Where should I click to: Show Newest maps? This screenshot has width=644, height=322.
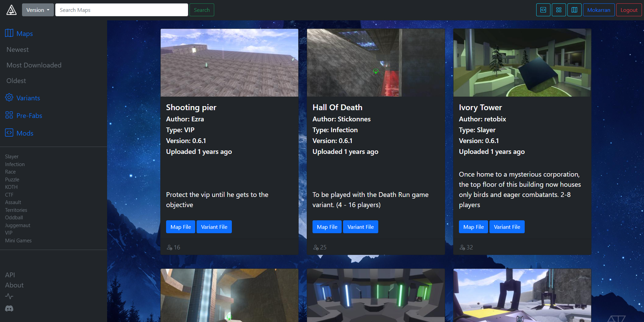(x=18, y=49)
